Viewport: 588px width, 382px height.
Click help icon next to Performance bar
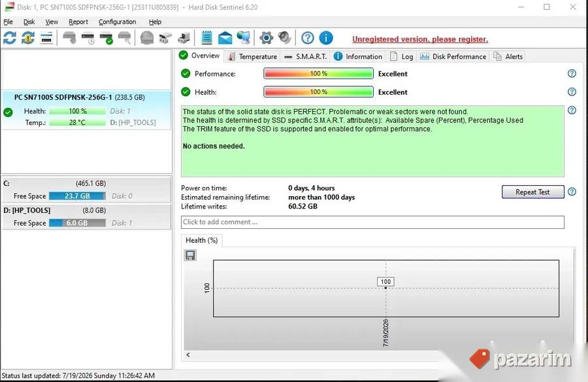572,74
